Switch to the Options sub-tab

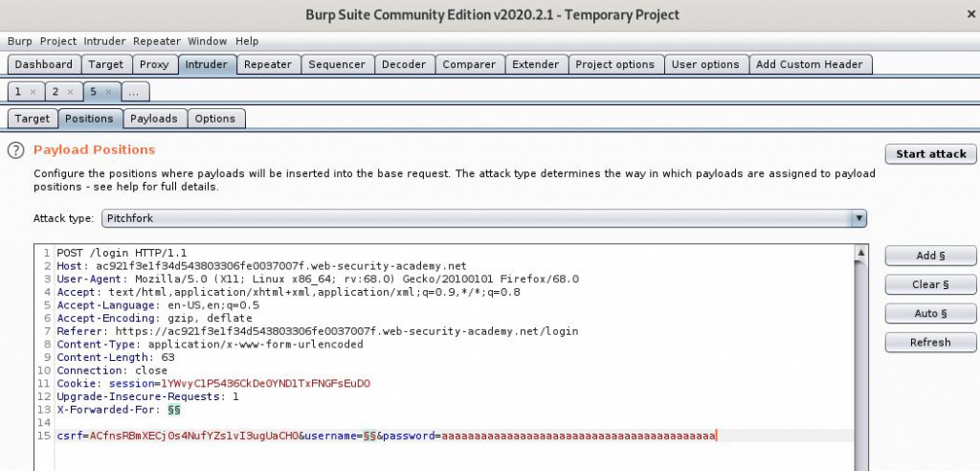pyautogui.click(x=215, y=118)
